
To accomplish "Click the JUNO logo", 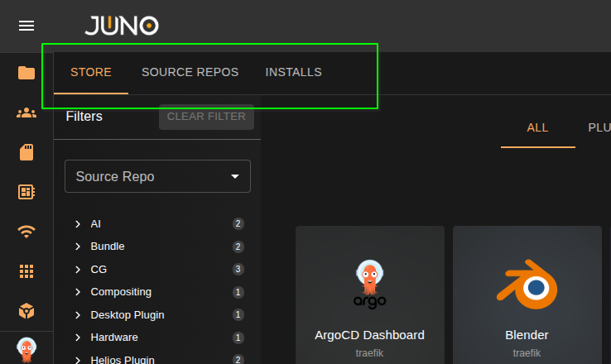I will 121,26.
